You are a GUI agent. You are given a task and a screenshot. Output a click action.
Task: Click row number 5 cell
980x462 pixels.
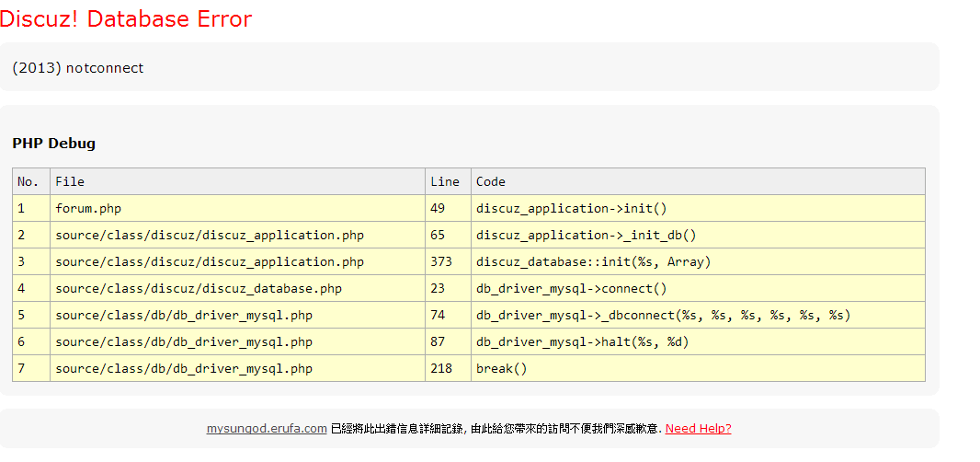[31, 316]
